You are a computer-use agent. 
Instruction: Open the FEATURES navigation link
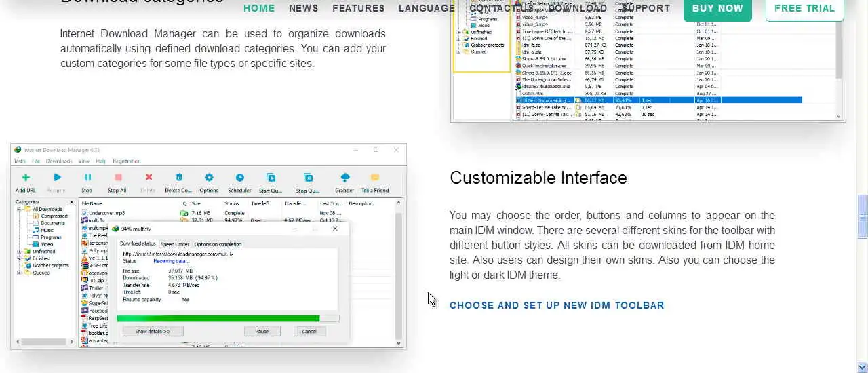point(359,8)
